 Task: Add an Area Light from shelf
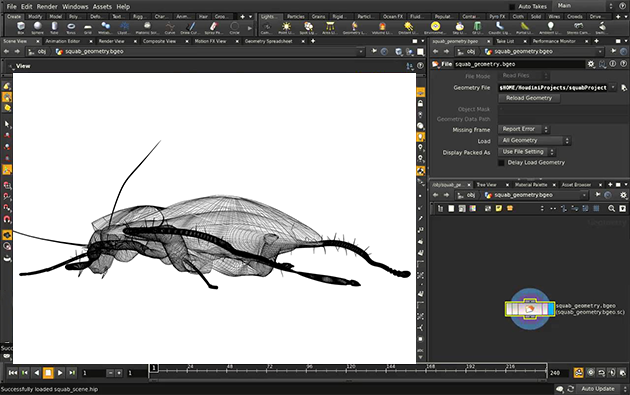[x=330, y=28]
